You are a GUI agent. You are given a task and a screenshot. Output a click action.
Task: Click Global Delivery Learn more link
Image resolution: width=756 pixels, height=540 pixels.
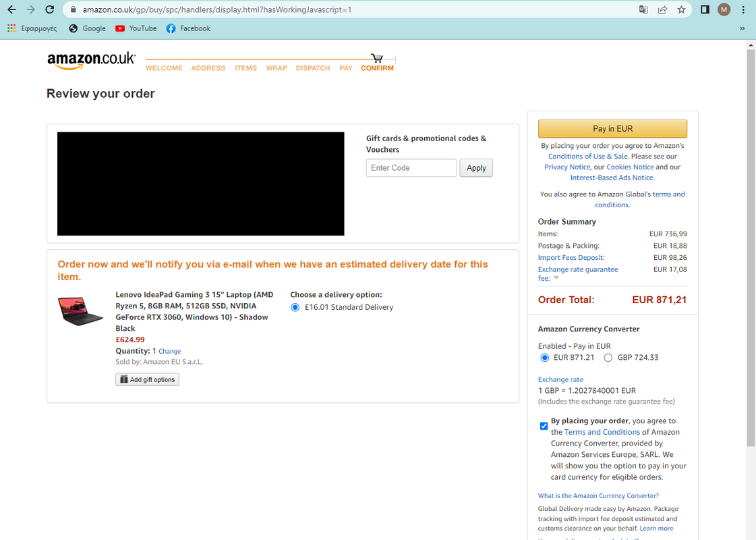click(656, 529)
